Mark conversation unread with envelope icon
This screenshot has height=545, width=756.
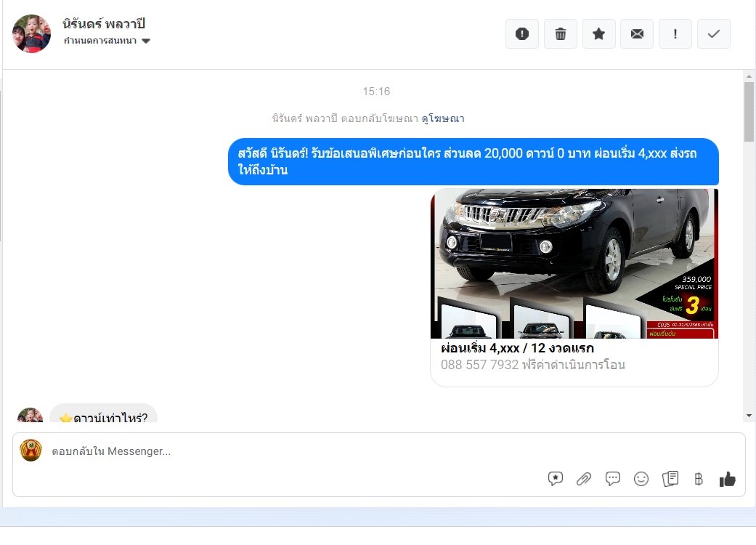coord(637,34)
